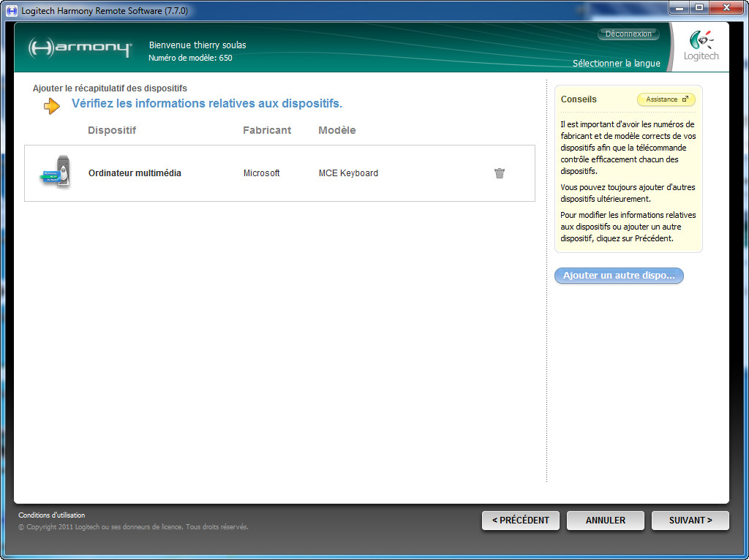This screenshot has height=560, width=749.
Task: Click the app icon in the title bar
Action: (12, 10)
